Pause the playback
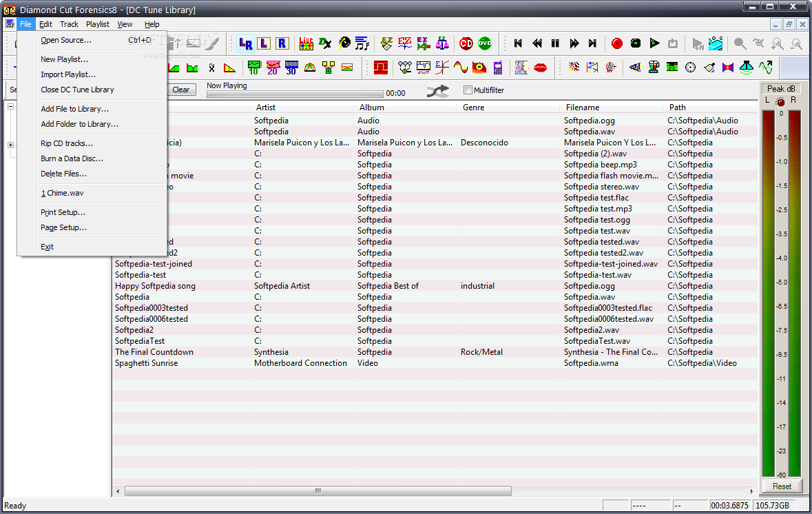This screenshot has height=514, width=812. tap(555, 43)
